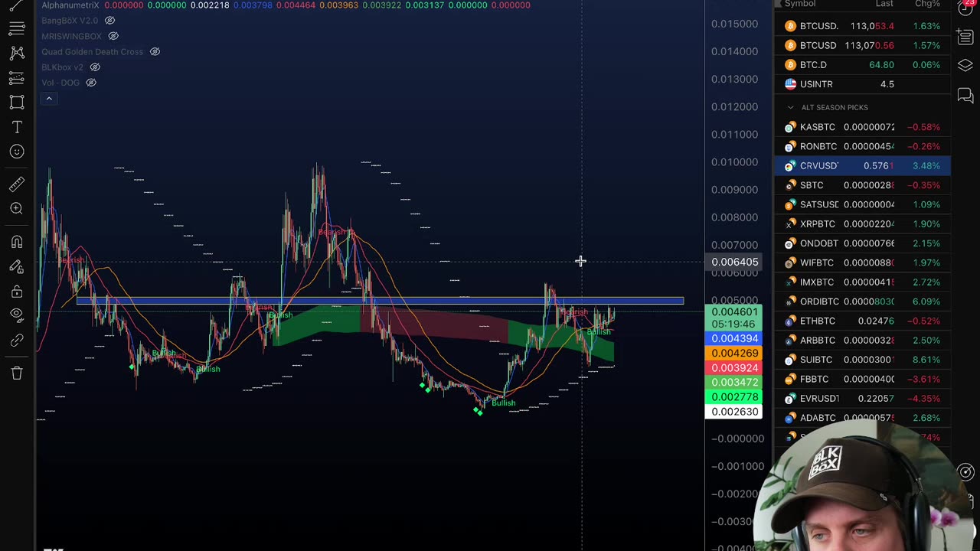Open IMXBTC from the watchlist
This screenshot has width=980, height=551.
(x=863, y=282)
